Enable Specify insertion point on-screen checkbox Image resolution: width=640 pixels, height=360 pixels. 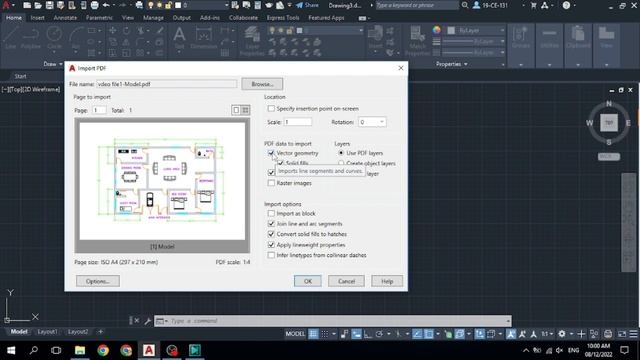pyautogui.click(x=271, y=109)
